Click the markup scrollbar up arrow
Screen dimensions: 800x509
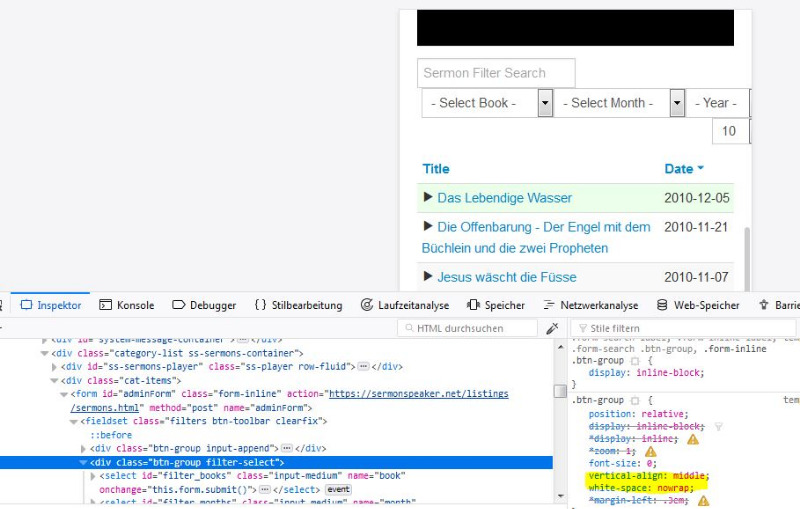561,347
